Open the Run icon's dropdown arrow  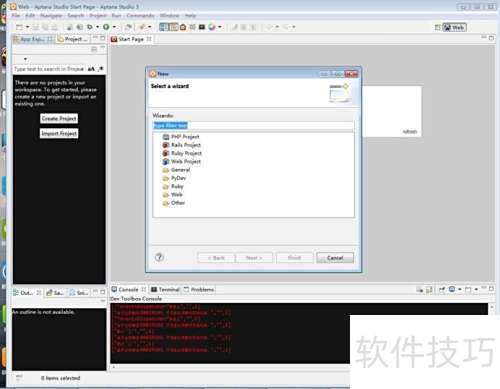pyautogui.click(x=114, y=27)
